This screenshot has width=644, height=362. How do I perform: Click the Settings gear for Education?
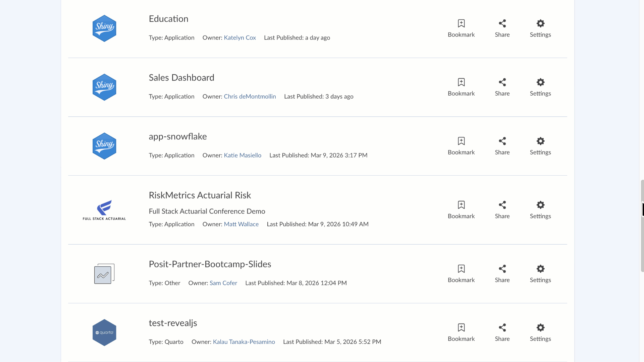540,23
